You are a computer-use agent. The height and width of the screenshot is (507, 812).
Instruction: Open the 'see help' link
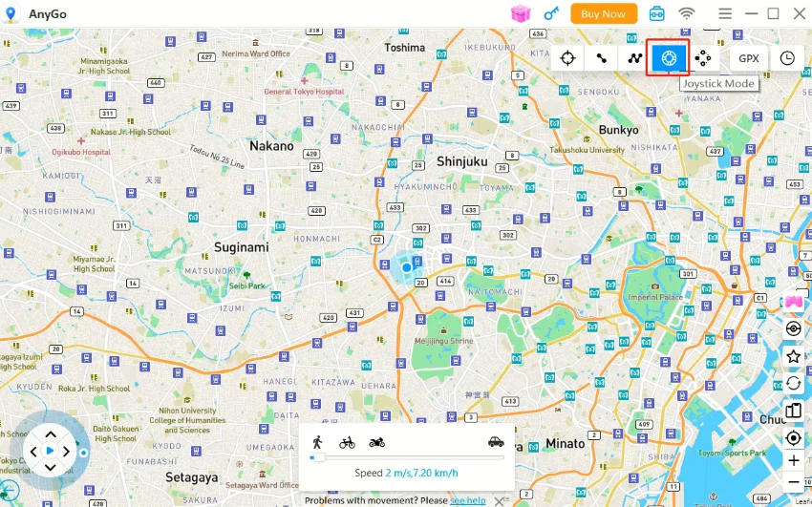[x=468, y=500]
